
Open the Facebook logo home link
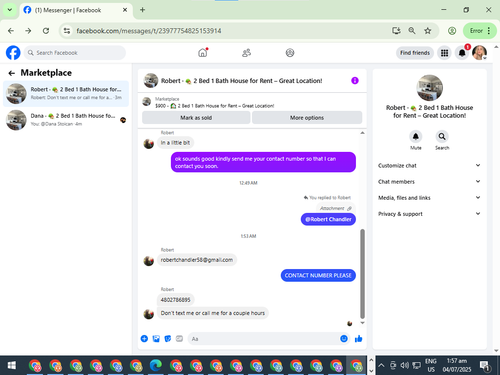tap(13, 53)
